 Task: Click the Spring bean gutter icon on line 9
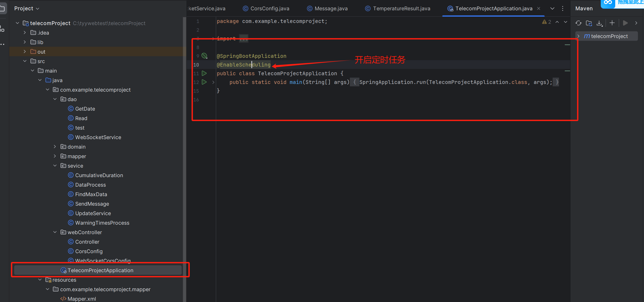point(204,56)
